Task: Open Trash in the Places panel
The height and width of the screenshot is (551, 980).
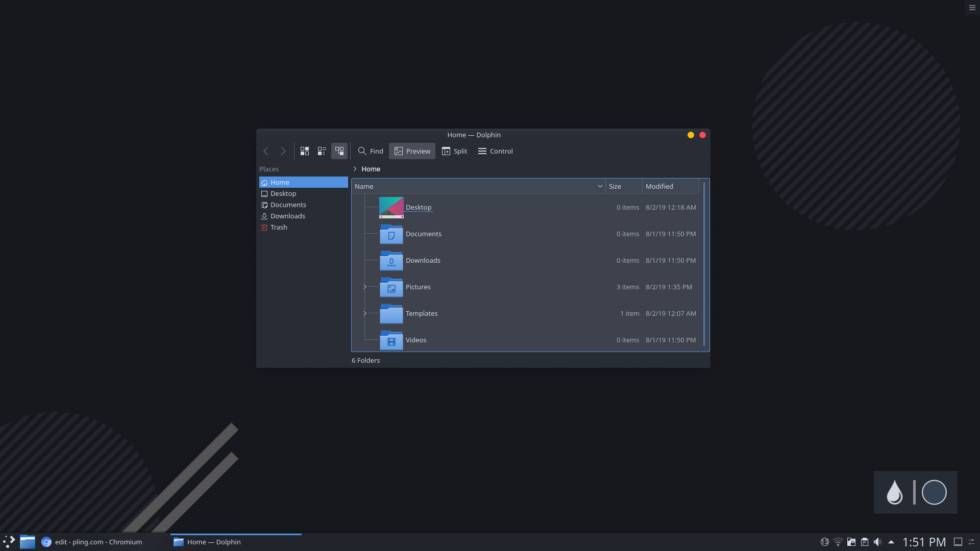Action: [x=304, y=227]
